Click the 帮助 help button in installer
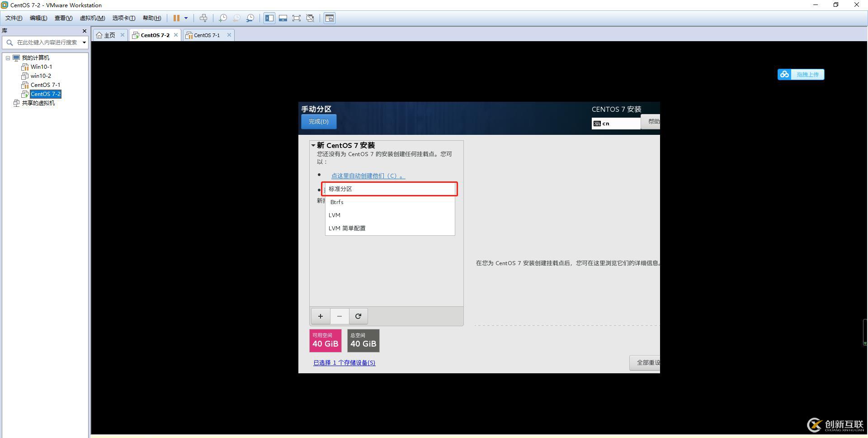This screenshot has width=868, height=438. [651, 122]
